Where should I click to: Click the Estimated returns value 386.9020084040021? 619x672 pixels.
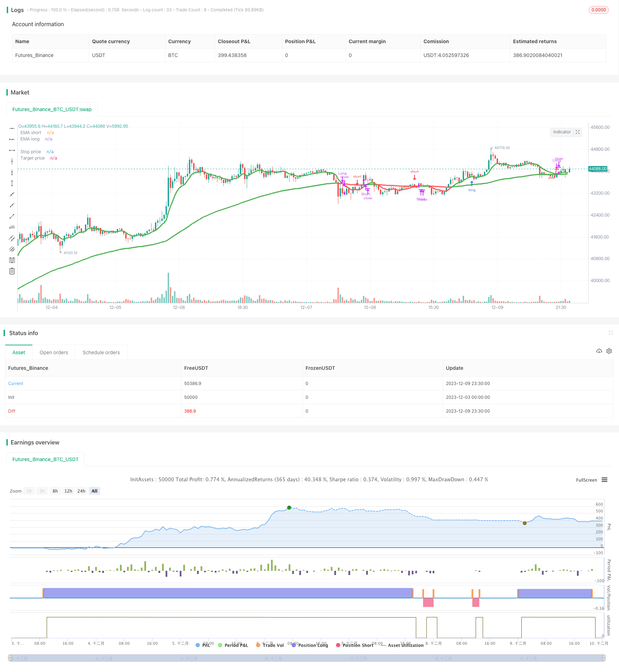point(538,55)
